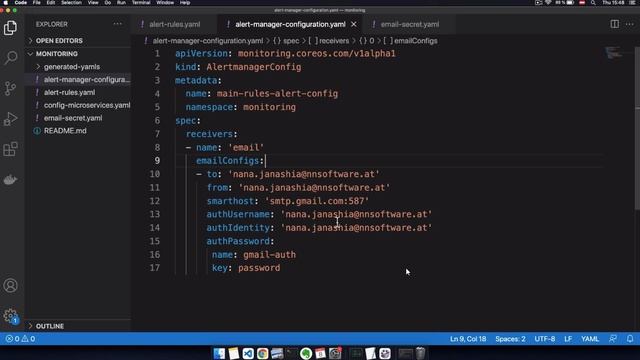
Task: Open notifications bell in status bar
Action: click(x=630, y=339)
